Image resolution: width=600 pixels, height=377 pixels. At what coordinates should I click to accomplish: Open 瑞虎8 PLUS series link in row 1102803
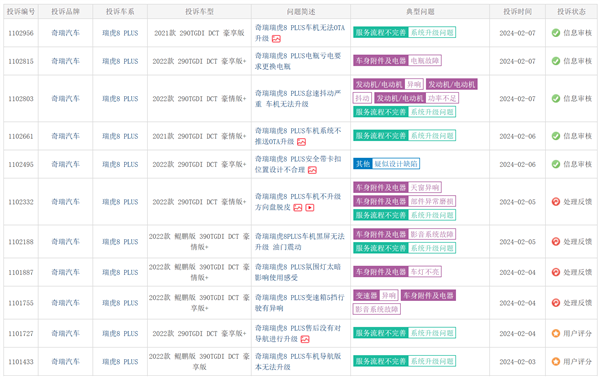120,99
